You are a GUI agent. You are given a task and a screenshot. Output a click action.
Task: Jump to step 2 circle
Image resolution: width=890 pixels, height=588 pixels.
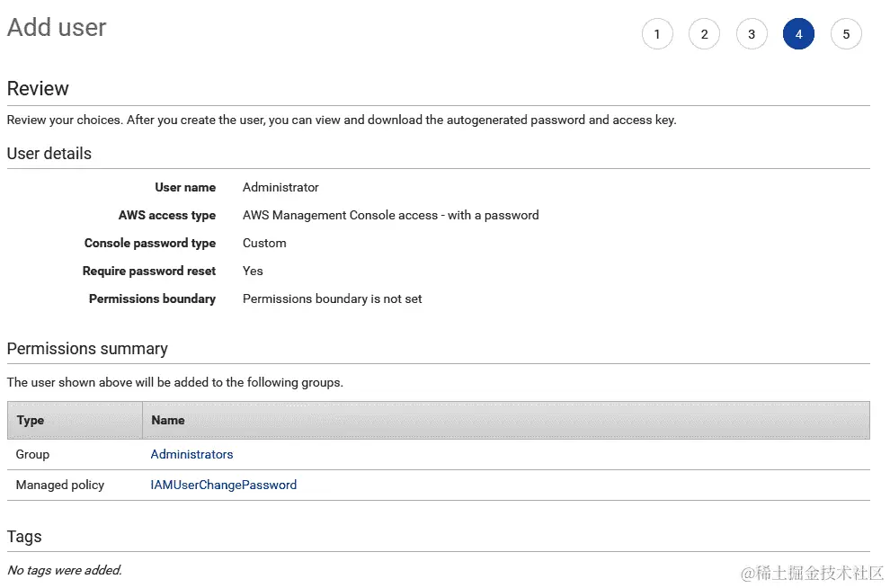704,34
